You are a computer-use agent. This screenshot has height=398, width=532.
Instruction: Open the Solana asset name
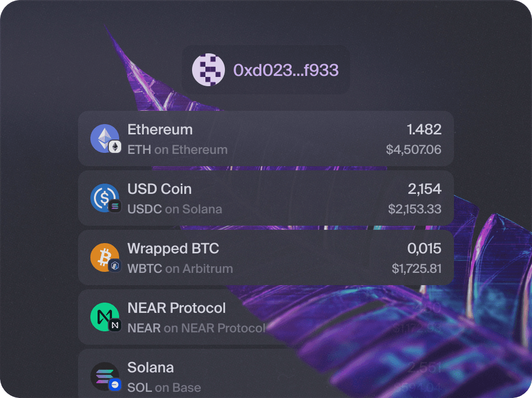(150, 368)
